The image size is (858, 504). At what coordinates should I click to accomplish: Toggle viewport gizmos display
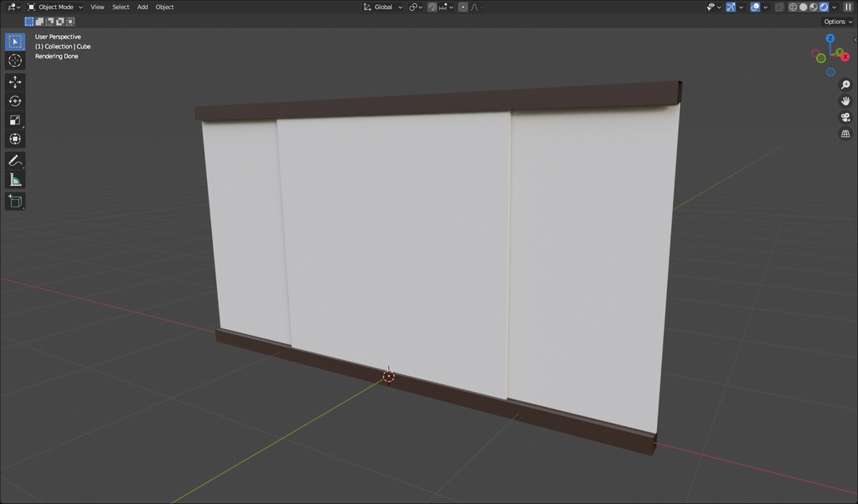pyautogui.click(x=731, y=7)
